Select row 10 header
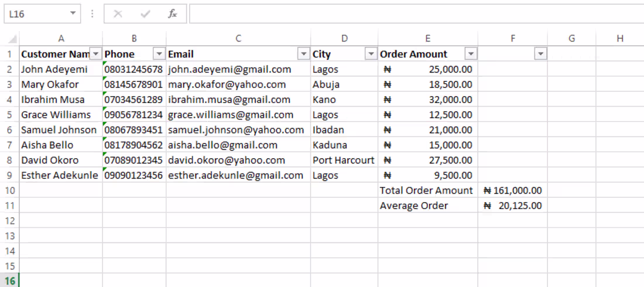 [10, 190]
